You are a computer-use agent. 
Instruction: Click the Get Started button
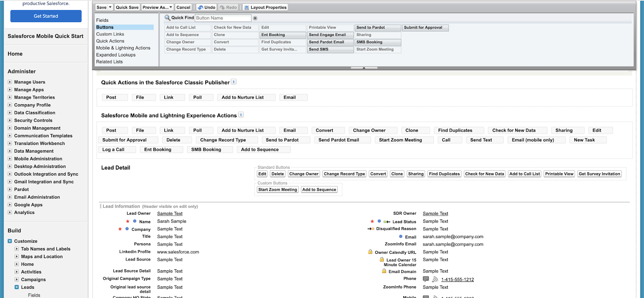(46, 16)
